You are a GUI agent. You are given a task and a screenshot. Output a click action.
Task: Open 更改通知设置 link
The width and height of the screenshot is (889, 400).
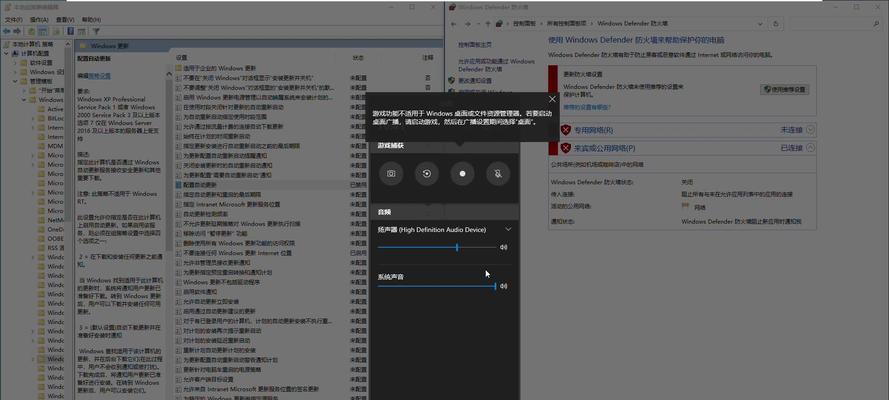point(475,80)
